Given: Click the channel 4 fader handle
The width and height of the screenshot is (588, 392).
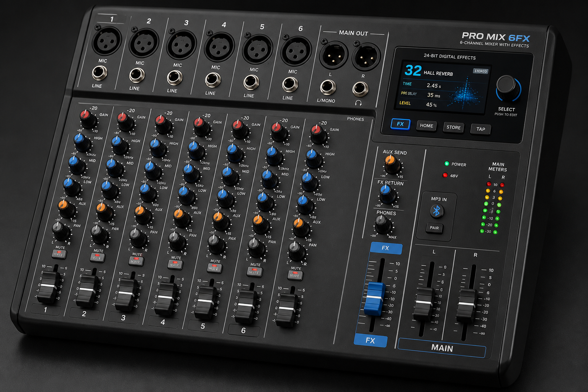Looking at the screenshot, I should (x=166, y=298).
